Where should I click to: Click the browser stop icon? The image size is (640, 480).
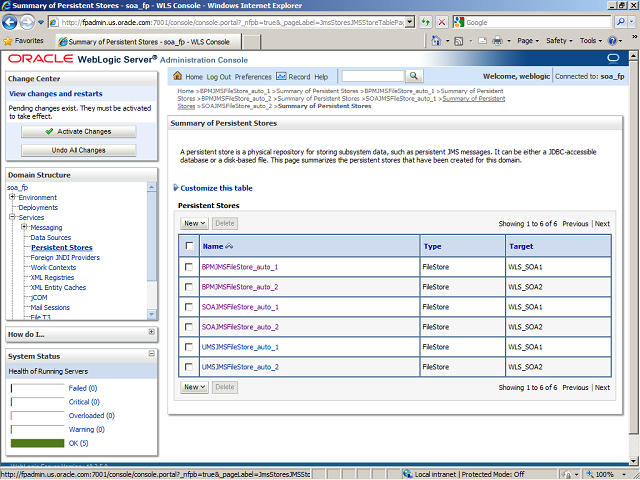click(x=442, y=21)
